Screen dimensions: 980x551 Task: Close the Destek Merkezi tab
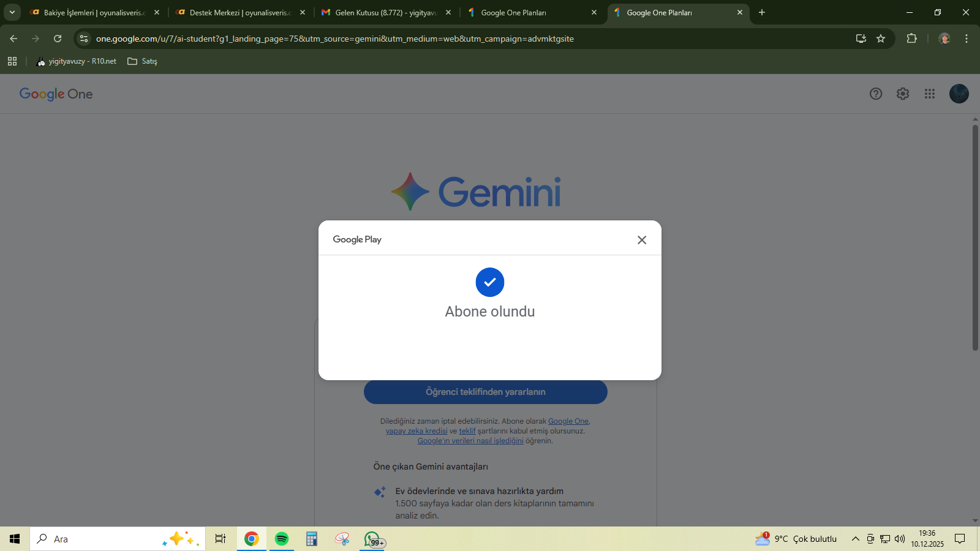[303, 12]
